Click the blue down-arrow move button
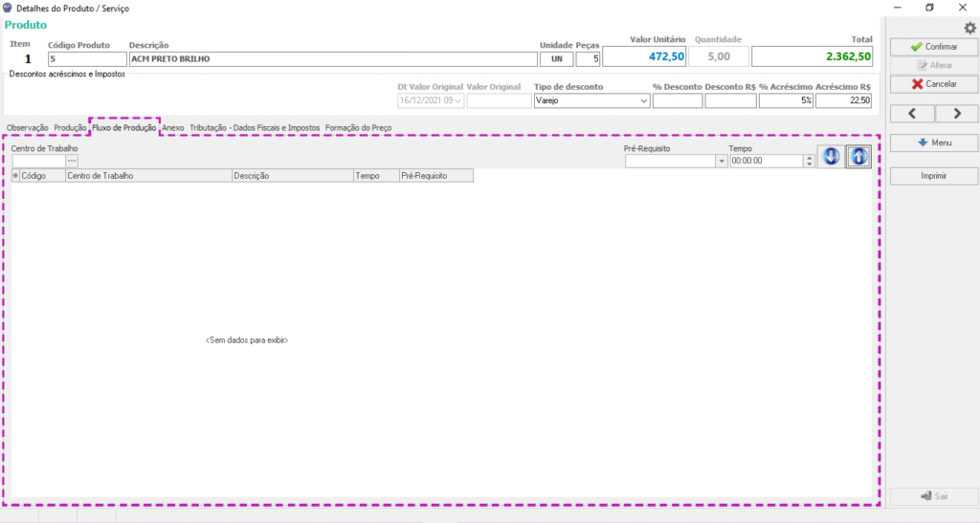The width and height of the screenshot is (980, 523). tap(831, 157)
